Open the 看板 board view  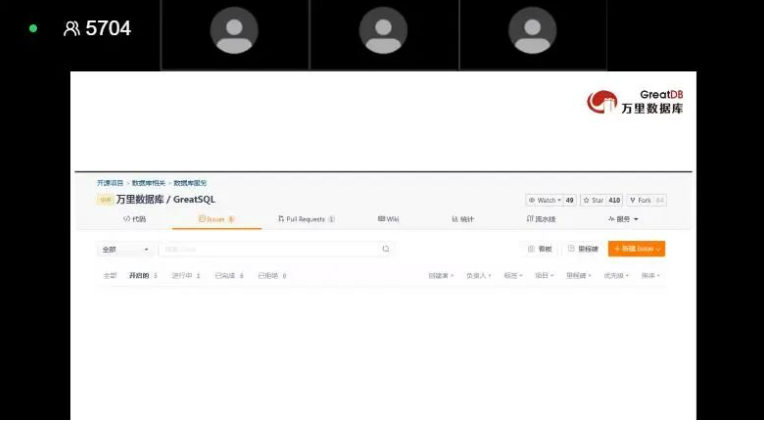540,249
